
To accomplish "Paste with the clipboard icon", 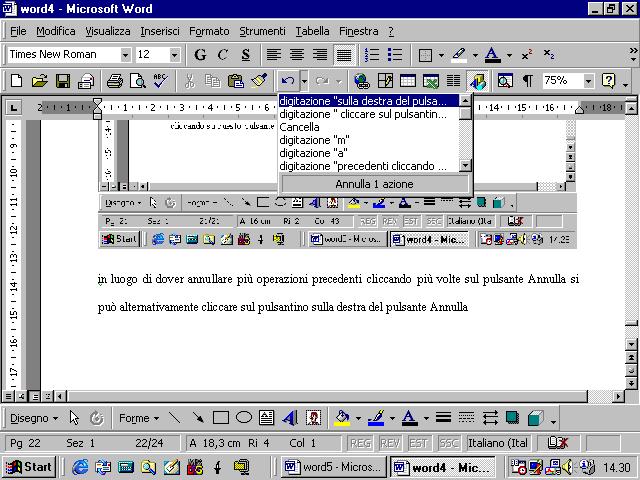I will coord(236,81).
